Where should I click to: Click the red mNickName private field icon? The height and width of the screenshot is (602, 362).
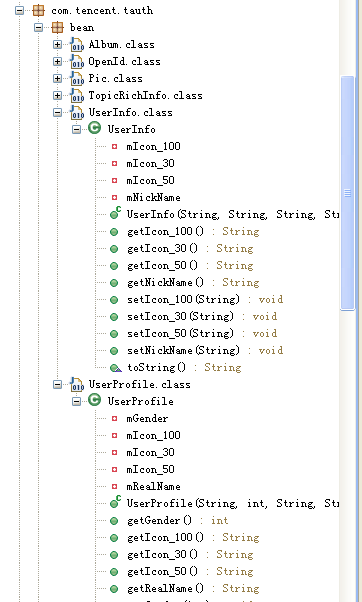click(x=114, y=197)
